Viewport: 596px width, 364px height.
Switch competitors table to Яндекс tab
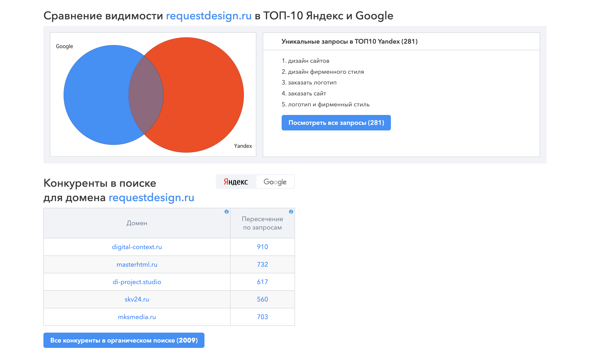[x=236, y=182]
